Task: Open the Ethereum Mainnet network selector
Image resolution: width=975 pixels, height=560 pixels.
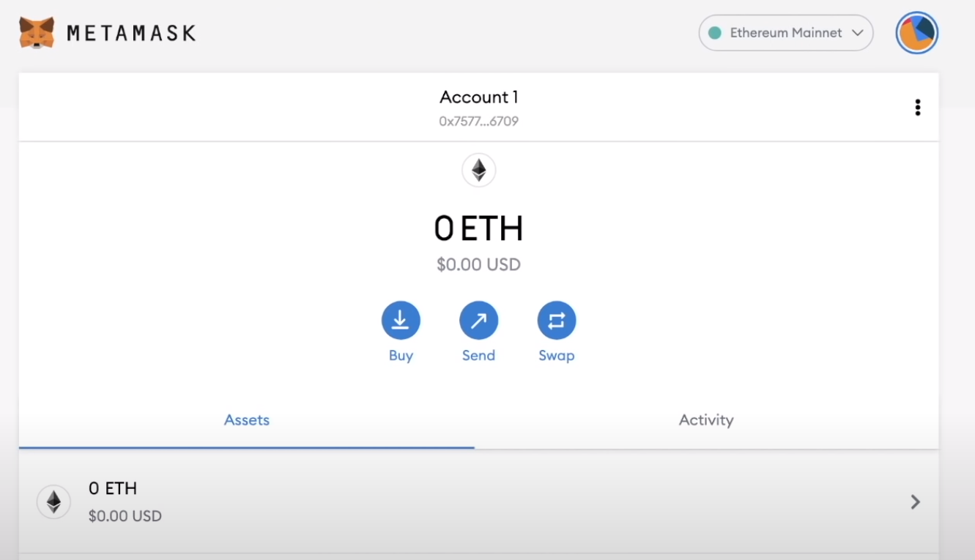Action: [785, 33]
